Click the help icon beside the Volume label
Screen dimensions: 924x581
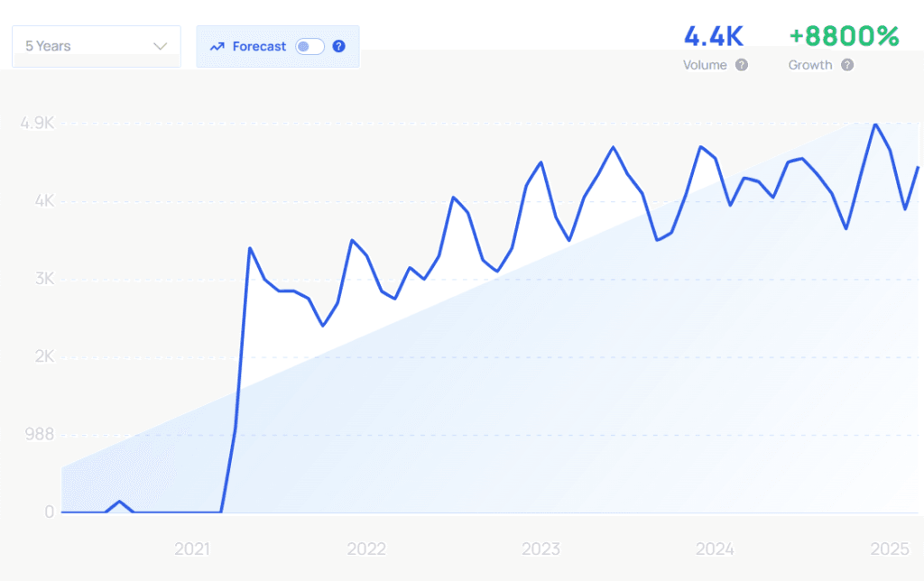pyautogui.click(x=741, y=65)
